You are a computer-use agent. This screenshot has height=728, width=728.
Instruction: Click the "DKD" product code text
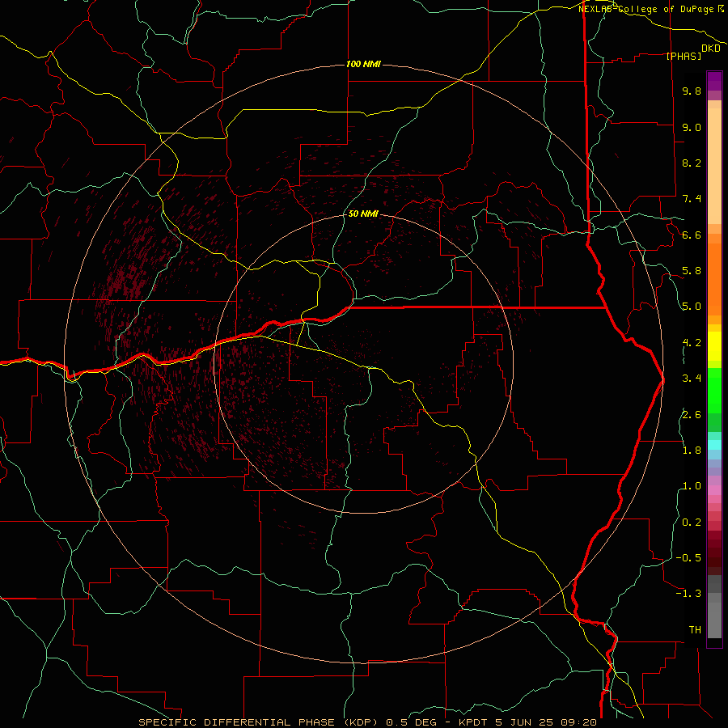(x=711, y=49)
